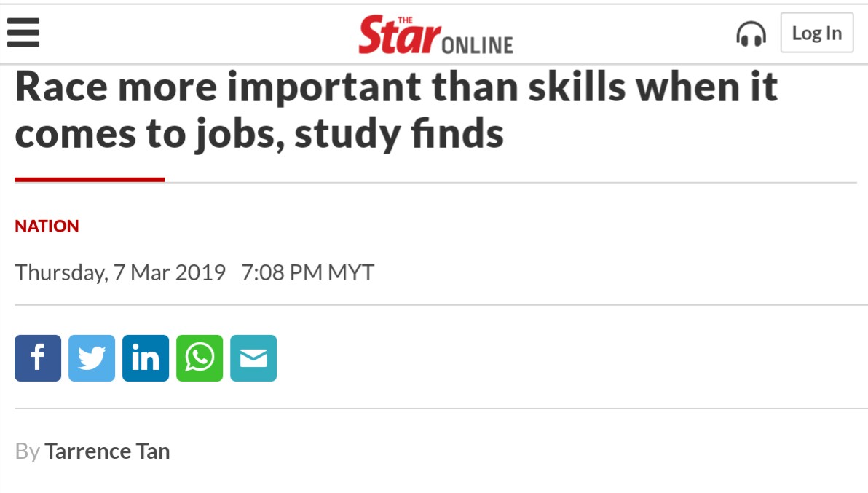Open author Tarrence Tan's profile
Screen dimensions: 868x493
tap(107, 451)
